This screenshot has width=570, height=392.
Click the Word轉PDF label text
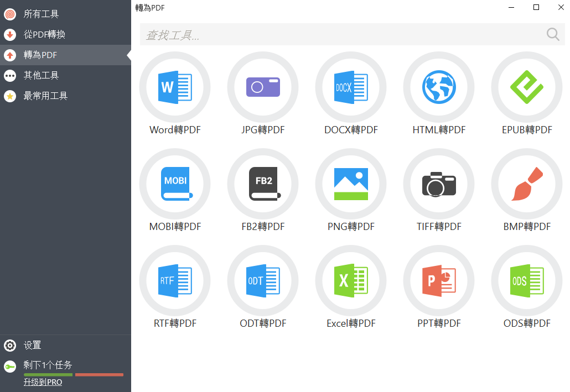[175, 130]
